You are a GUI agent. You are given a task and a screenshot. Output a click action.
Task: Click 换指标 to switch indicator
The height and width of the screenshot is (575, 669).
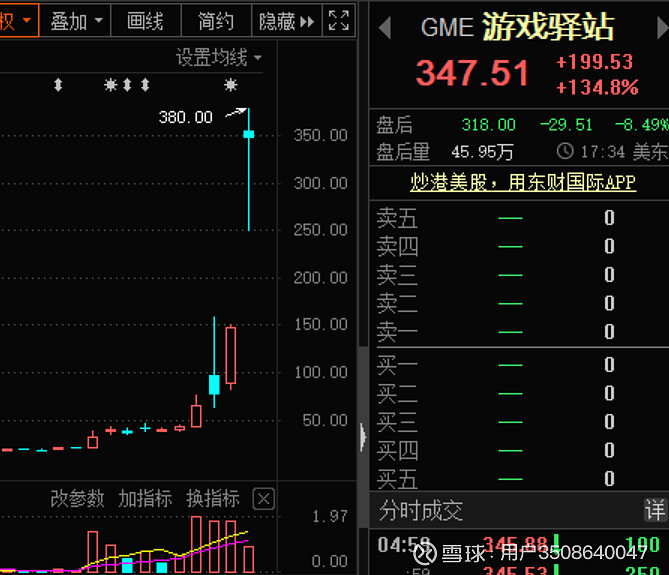coord(212,499)
